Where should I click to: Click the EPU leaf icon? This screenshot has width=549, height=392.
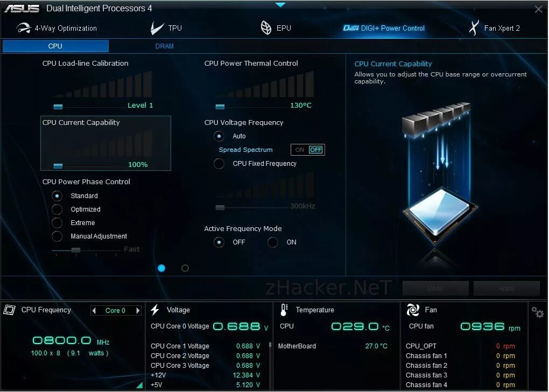(x=266, y=28)
